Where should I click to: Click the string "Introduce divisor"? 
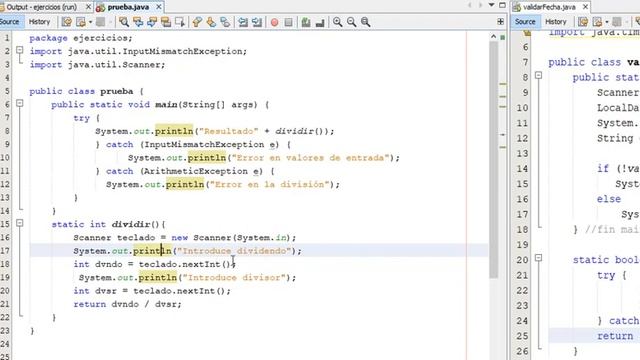(234, 278)
